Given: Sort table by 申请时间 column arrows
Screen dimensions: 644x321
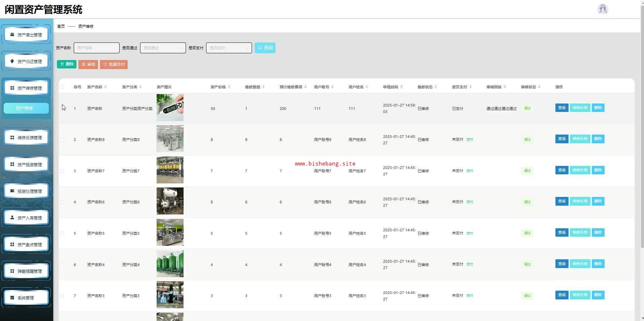Looking at the screenshot, I should (401, 87).
